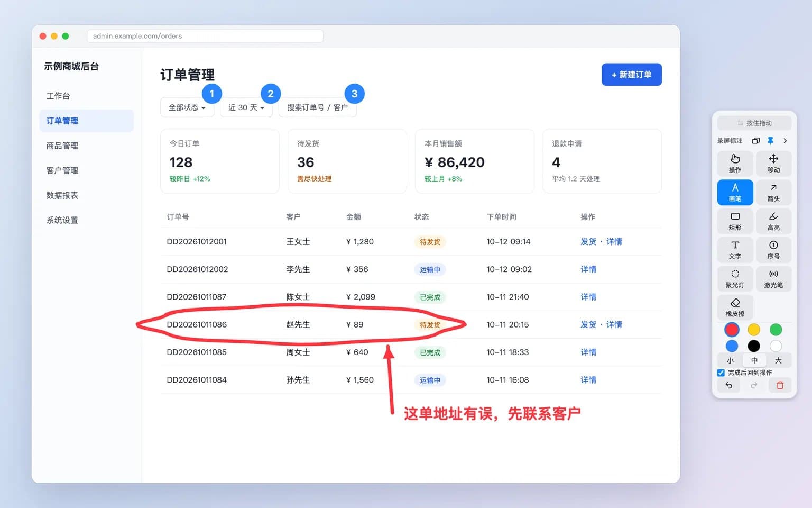Open 系统设置 in the sidebar

coord(86,220)
